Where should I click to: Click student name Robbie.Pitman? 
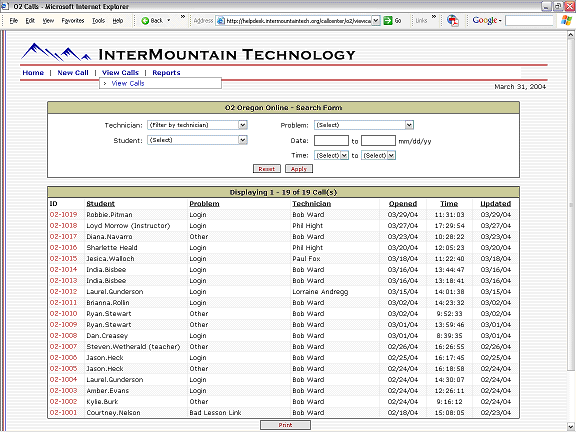coord(109,215)
